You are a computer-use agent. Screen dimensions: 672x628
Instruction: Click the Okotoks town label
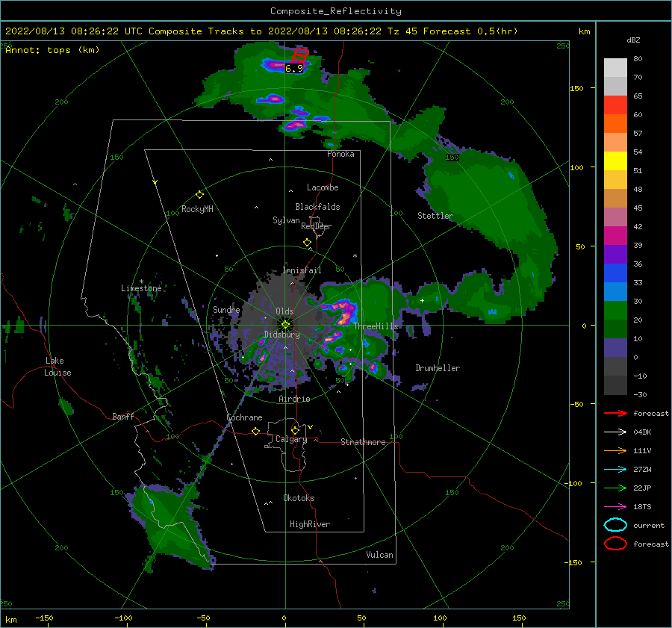[299, 498]
